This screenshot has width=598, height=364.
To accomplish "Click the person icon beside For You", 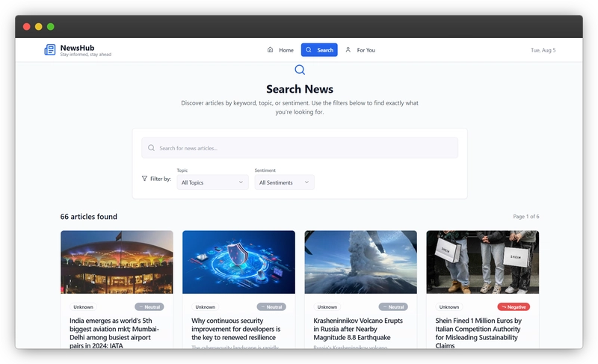I will pyautogui.click(x=348, y=50).
